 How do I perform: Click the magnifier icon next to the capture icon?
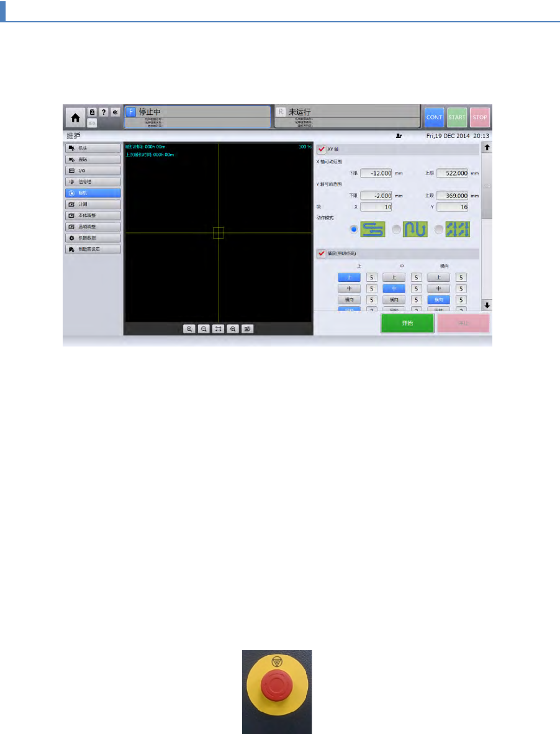[x=233, y=328]
